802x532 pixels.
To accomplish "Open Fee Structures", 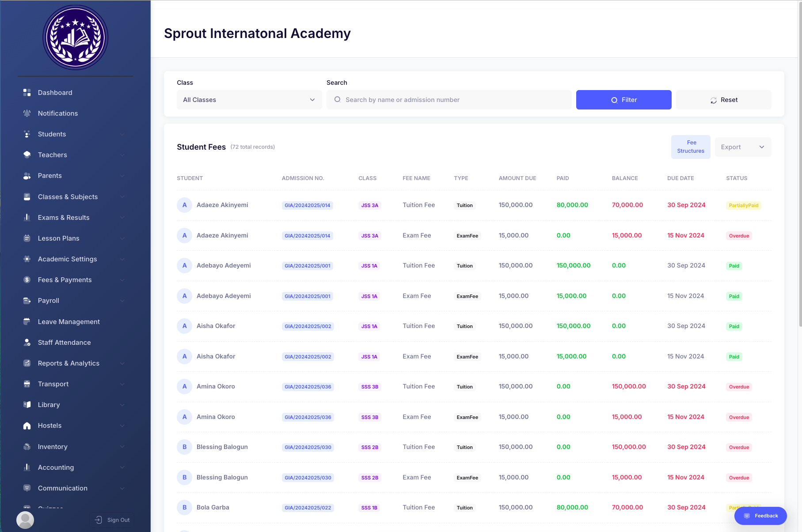I will [x=691, y=147].
